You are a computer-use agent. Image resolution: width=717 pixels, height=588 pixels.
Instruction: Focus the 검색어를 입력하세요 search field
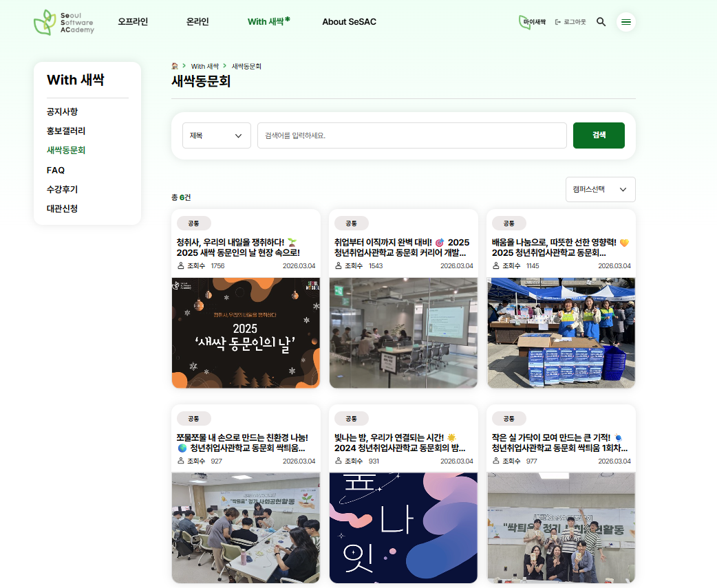(x=412, y=135)
